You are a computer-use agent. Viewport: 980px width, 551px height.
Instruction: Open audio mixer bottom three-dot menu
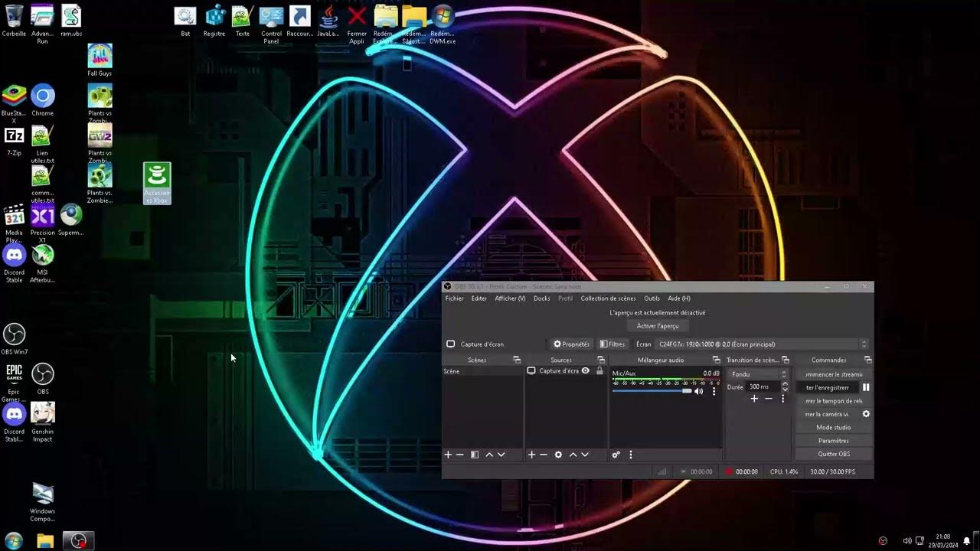pyautogui.click(x=631, y=455)
